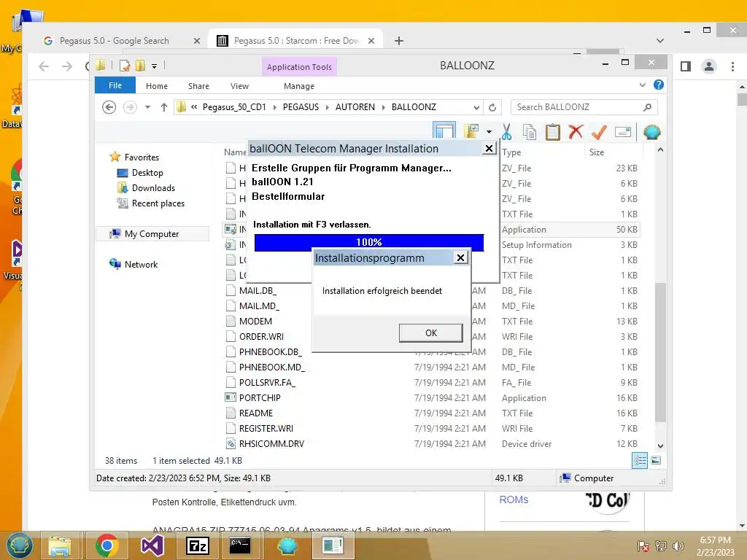Click the Rename toolbar icon
This screenshot has width=747, height=560.
pos(623,132)
